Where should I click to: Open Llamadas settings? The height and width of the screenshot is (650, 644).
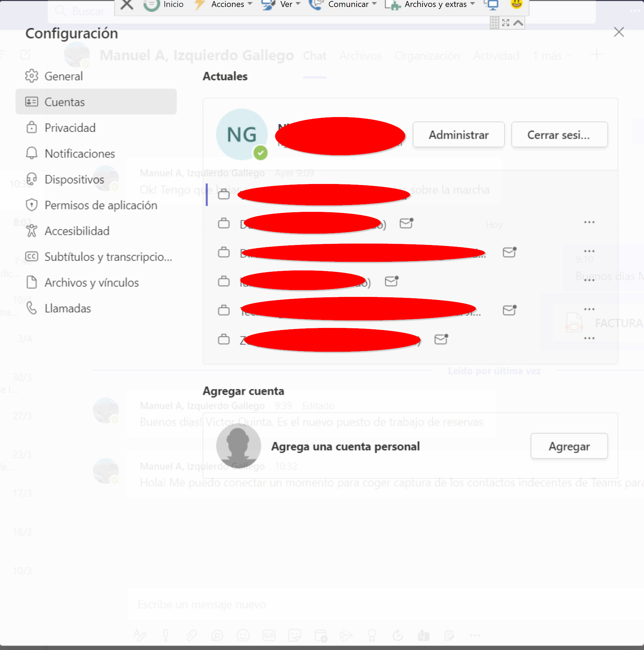(96, 308)
